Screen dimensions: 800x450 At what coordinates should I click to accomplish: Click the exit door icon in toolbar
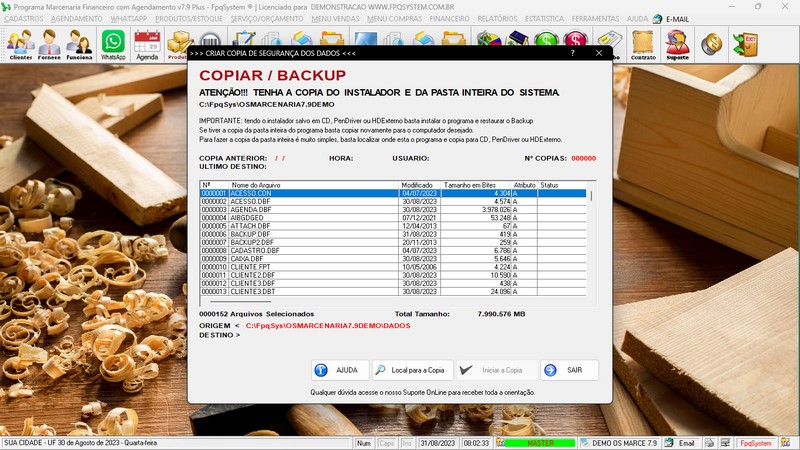pos(744,44)
